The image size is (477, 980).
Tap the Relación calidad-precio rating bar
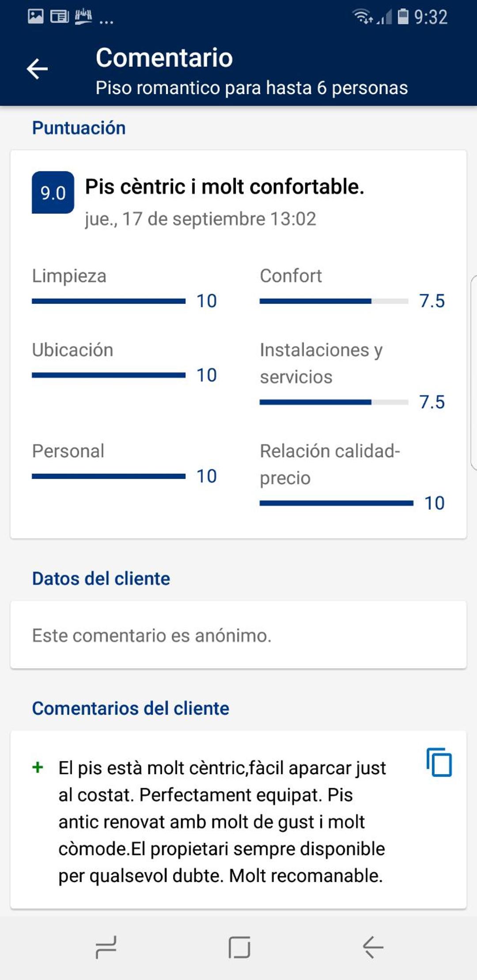(337, 503)
